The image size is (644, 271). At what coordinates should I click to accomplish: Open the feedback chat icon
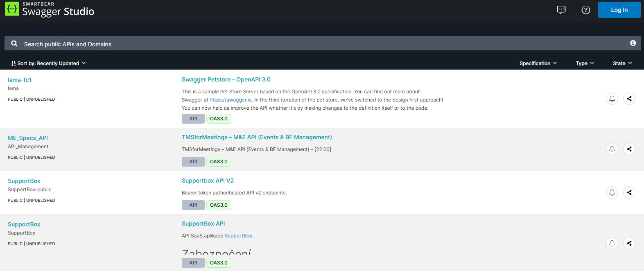coord(561,10)
